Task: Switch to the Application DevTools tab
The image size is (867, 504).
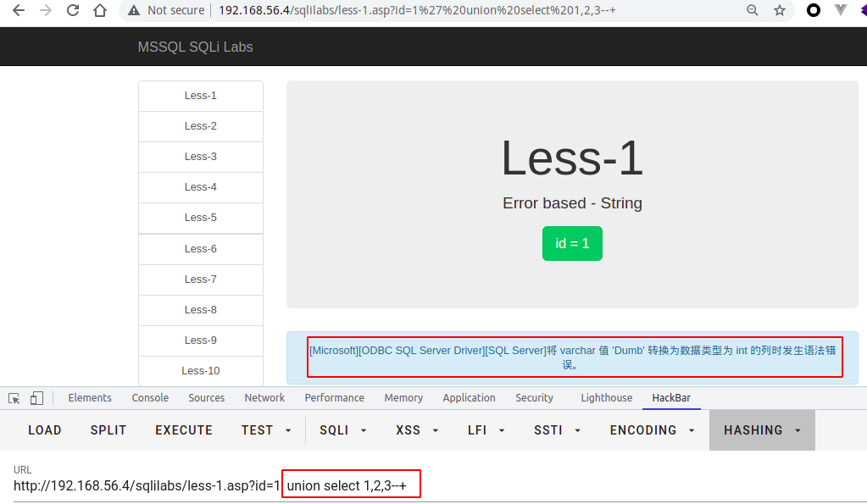Action: [x=469, y=398]
